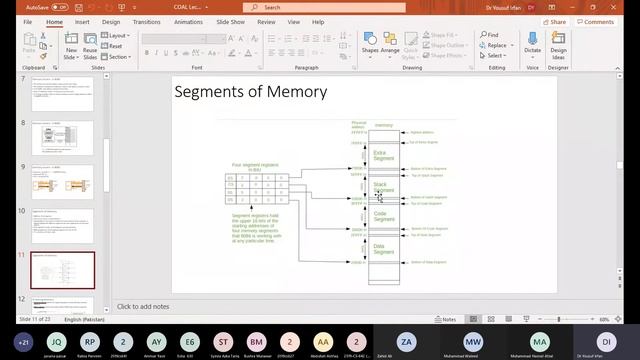
Task: Open Design Ideas pane
Action: (558, 45)
